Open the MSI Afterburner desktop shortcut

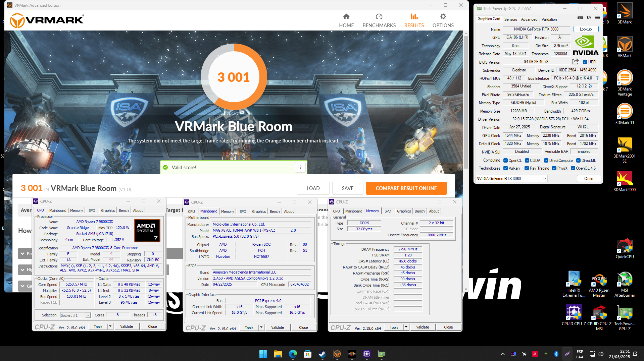click(625, 284)
